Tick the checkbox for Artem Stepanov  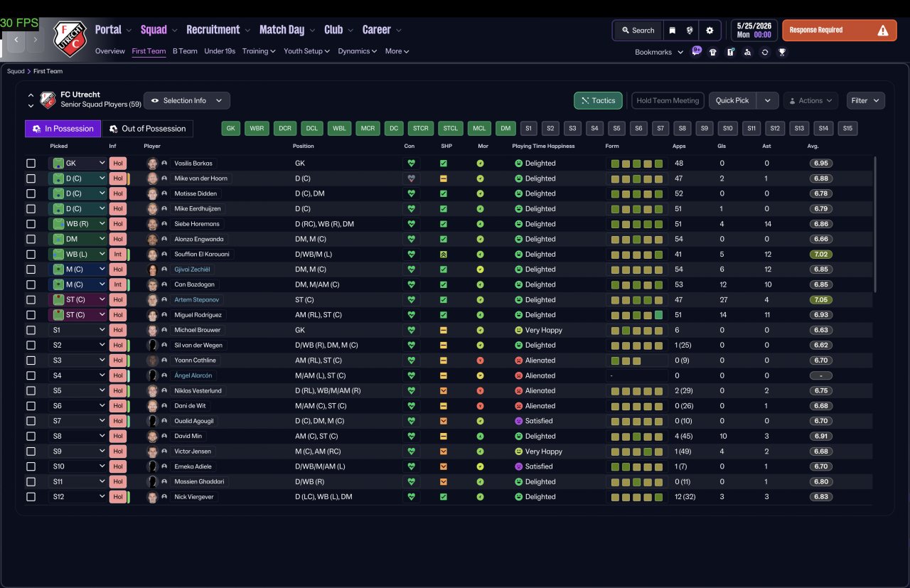click(31, 299)
